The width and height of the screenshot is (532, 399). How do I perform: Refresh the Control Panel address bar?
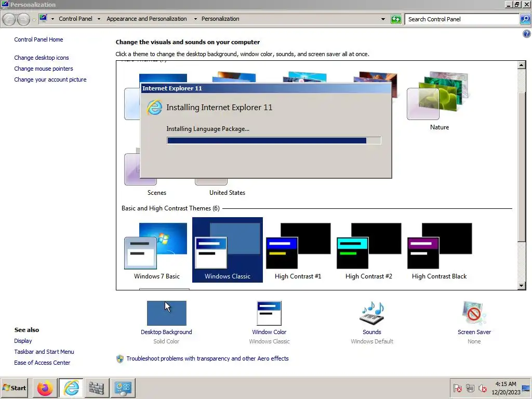tap(396, 19)
